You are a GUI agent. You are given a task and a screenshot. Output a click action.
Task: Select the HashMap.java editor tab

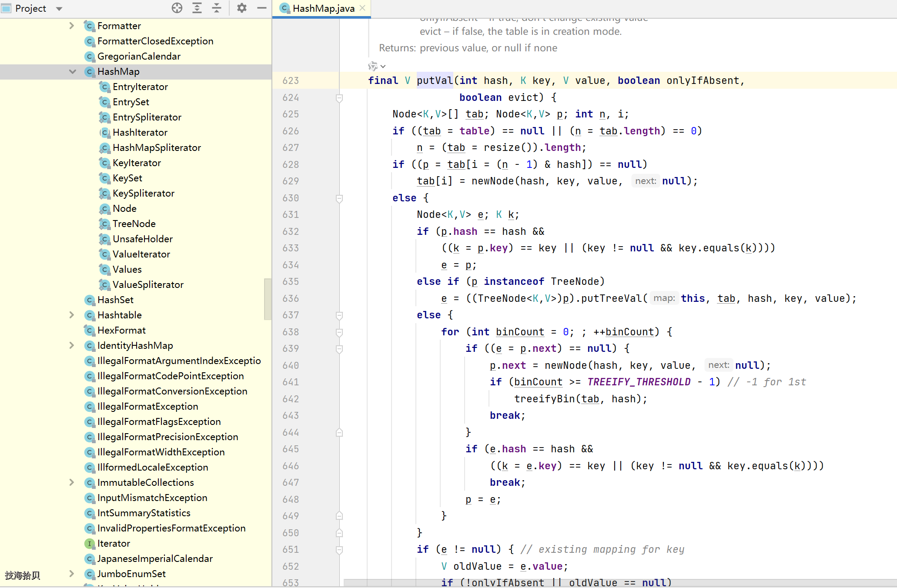[x=317, y=8]
